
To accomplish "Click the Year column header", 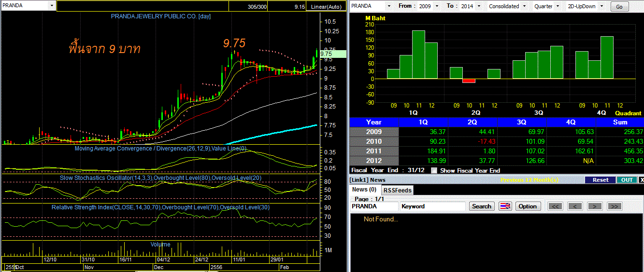I will click(x=374, y=122).
